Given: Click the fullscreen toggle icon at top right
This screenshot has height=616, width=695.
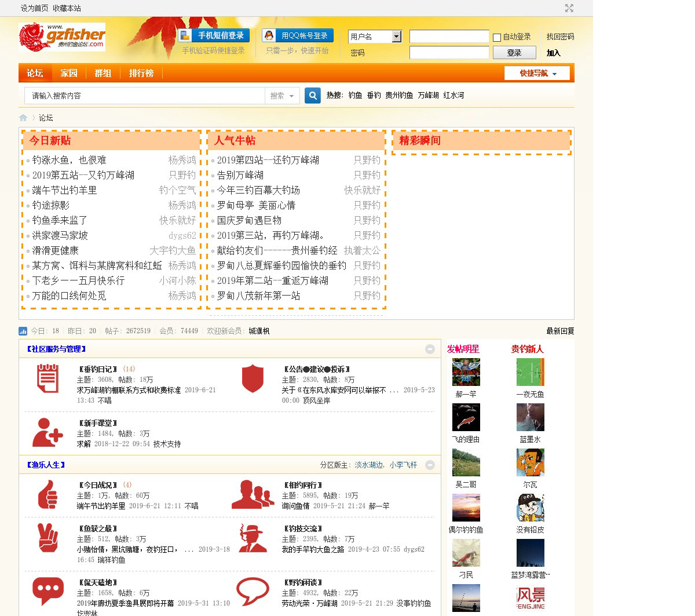Looking at the screenshot, I should click(x=569, y=8).
